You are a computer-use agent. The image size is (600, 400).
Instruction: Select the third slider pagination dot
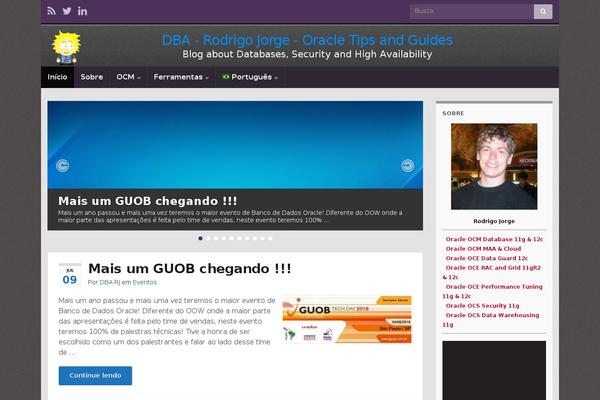point(216,238)
